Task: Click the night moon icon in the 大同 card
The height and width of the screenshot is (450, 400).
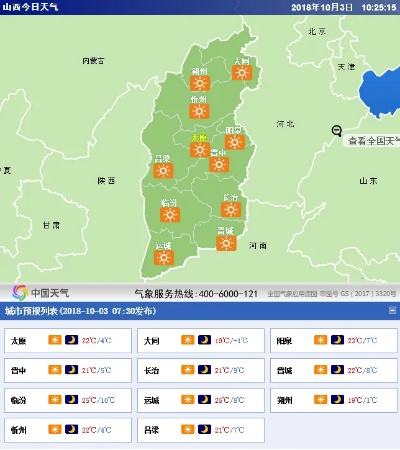Action: click(x=204, y=340)
